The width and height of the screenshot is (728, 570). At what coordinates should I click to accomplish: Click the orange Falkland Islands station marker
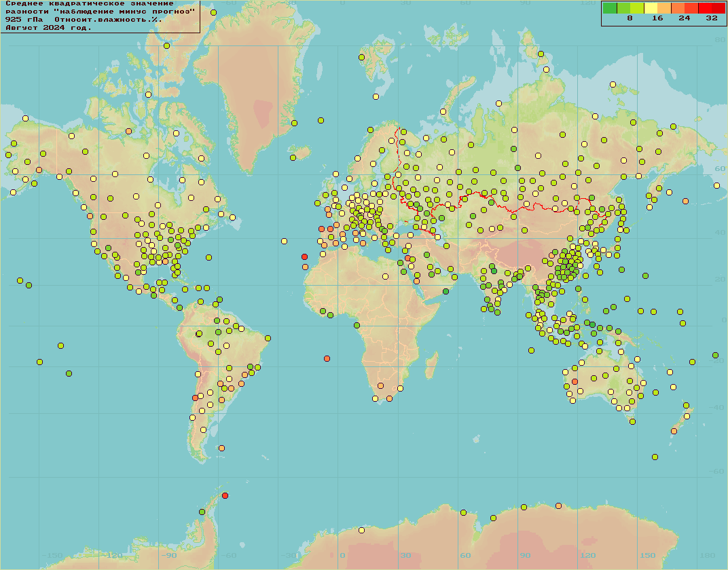(x=221, y=448)
